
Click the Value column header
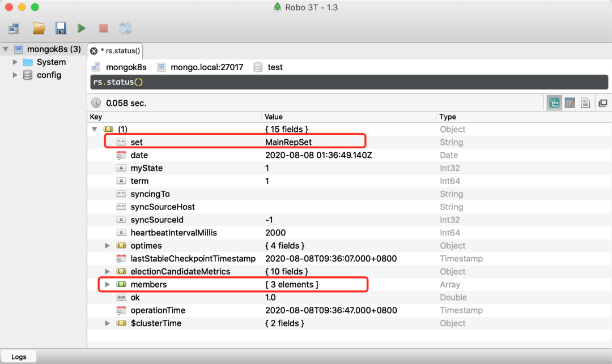tap(274, 117)
